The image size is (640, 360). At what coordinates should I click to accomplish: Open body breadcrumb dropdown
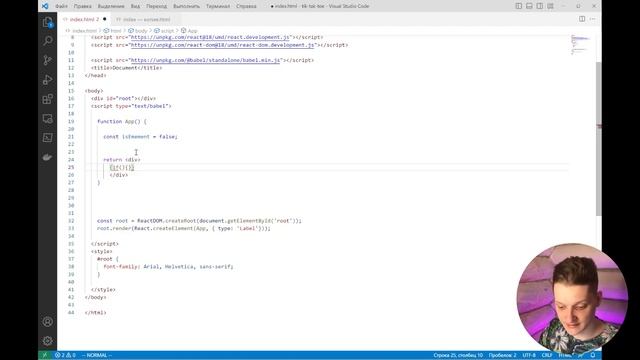coord(138,31)
